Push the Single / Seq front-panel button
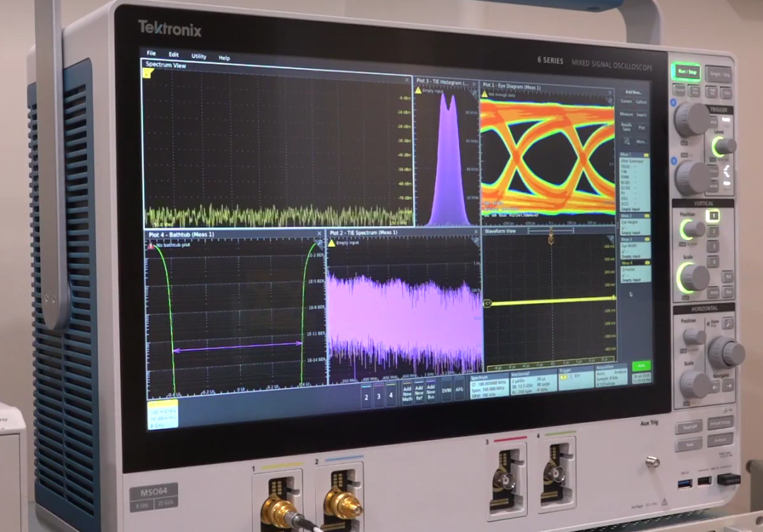Screen dimensions: 763x532 click(719, 74)
